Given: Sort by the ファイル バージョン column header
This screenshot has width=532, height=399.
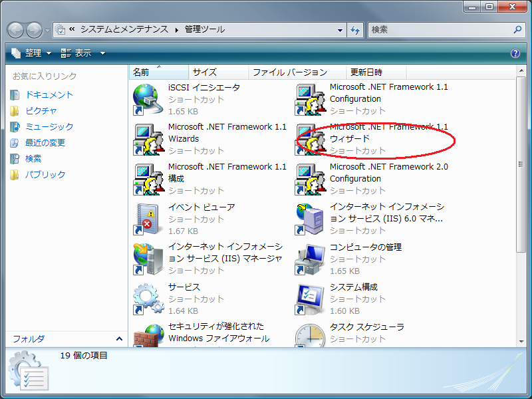Looking at the screenshot, I should pos(297,72).
